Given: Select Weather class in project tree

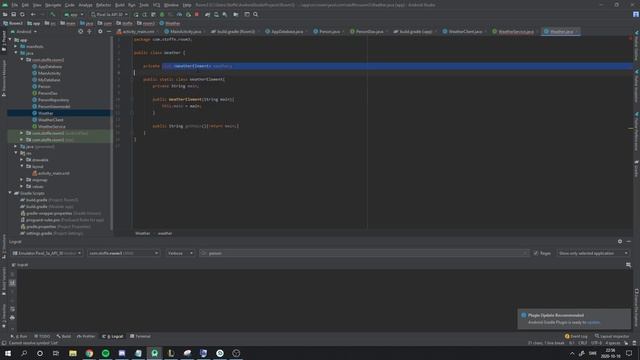Looking at the screenshot, I should coord(46,113).
